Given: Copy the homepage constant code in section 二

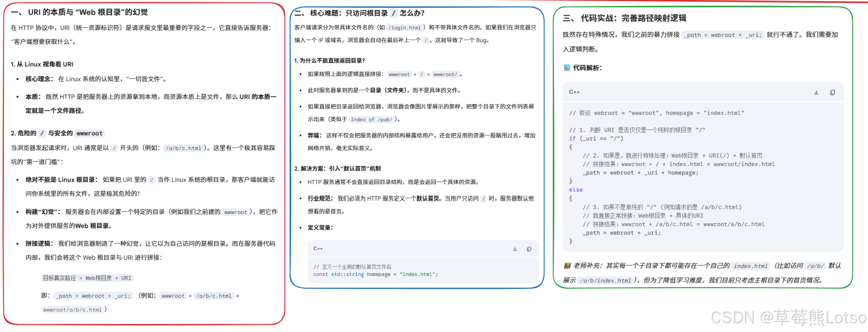Looking at the screenshot, I should pyautogui.click(x=529, y=249).
